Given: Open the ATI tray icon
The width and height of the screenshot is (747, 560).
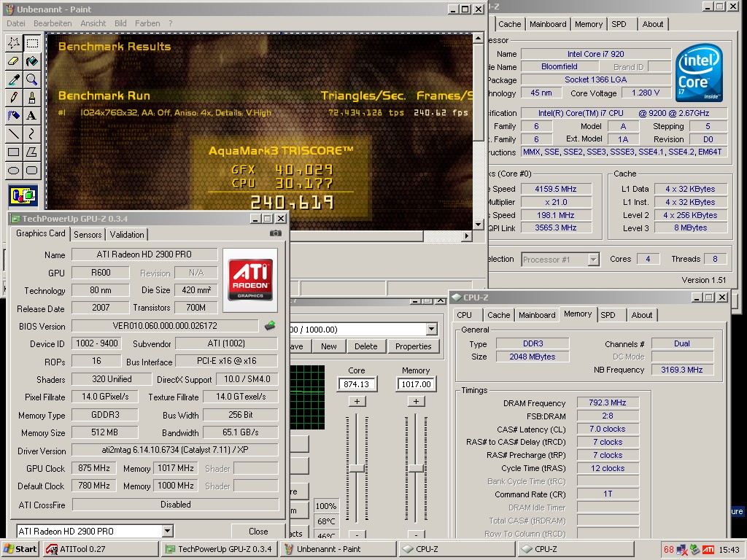Looking at the screenshot, I should [x=708, y=550].
